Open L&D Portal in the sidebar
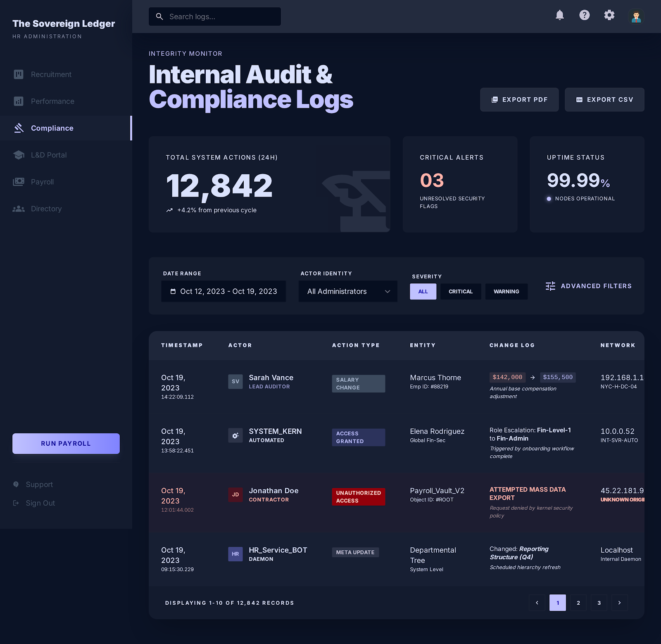The width and height of the screenshot is (661, 644). 66,155
